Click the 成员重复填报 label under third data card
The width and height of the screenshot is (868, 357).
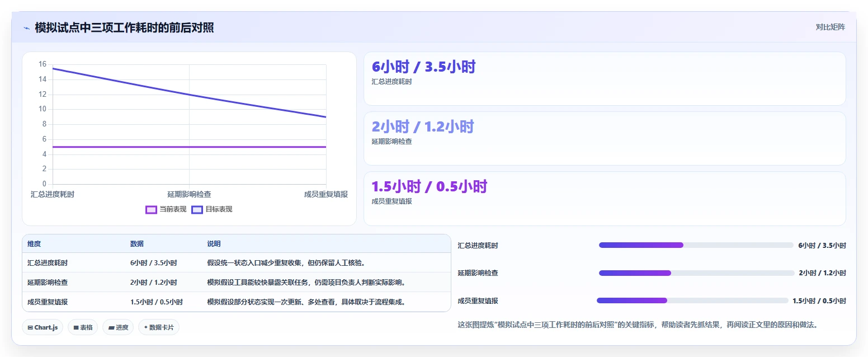pos(391,201)
